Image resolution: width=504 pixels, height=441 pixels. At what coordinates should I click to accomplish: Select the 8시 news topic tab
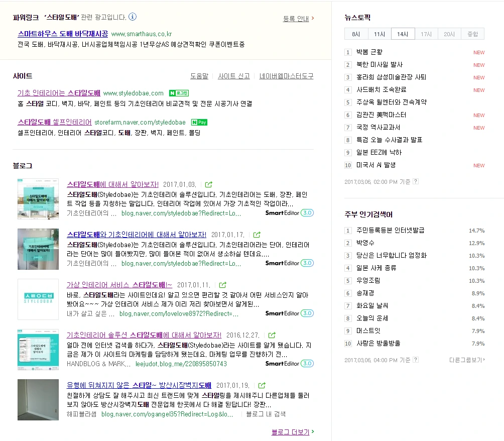point(356,34)
